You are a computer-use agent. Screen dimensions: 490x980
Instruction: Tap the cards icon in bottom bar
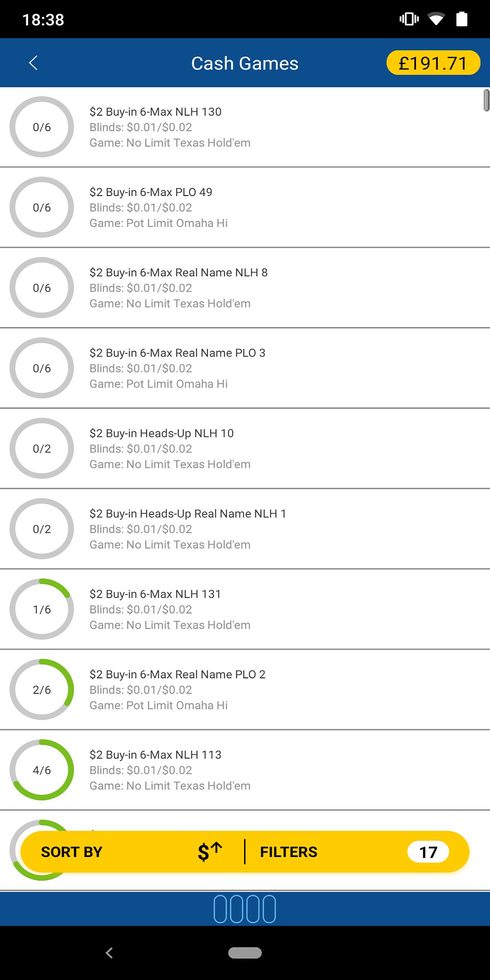pyautogui.click(x=245, y=909)
